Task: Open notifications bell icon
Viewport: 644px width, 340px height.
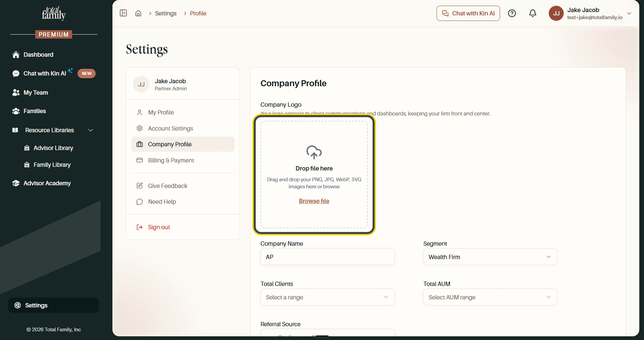Action: [x=533, y=13]
